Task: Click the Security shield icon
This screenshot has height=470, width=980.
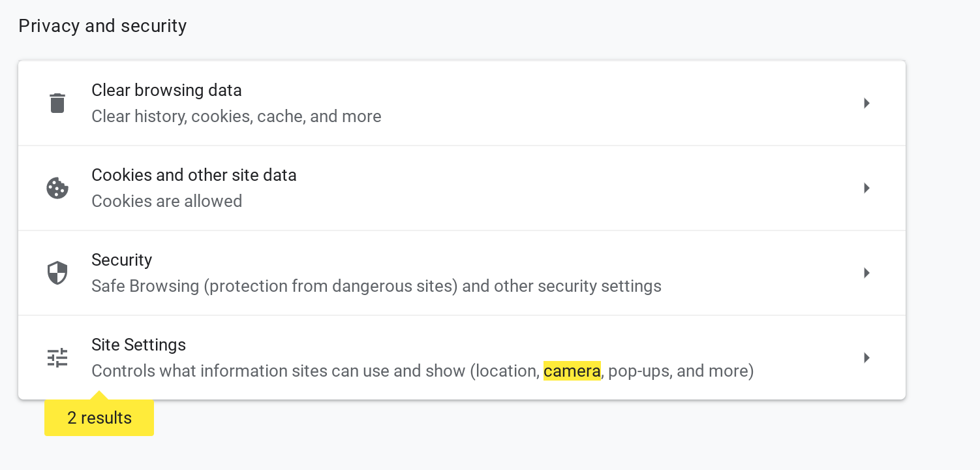Action: (x=57, y=273)
